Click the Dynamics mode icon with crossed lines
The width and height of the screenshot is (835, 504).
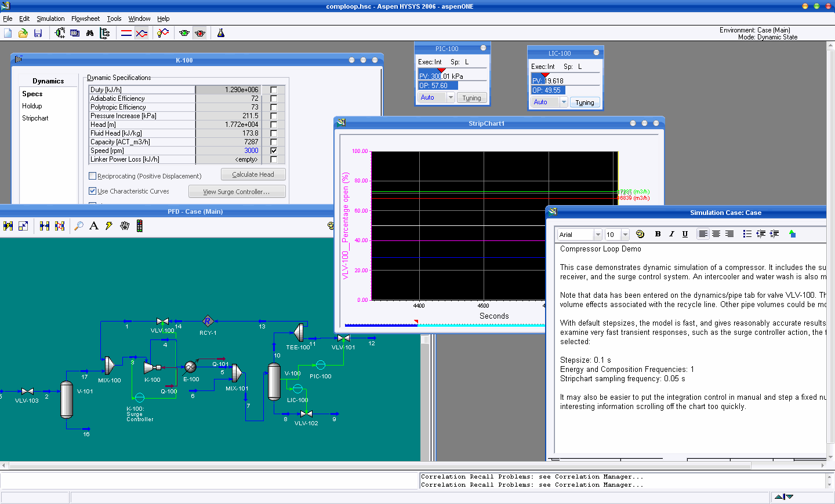[x=141, y=33]
